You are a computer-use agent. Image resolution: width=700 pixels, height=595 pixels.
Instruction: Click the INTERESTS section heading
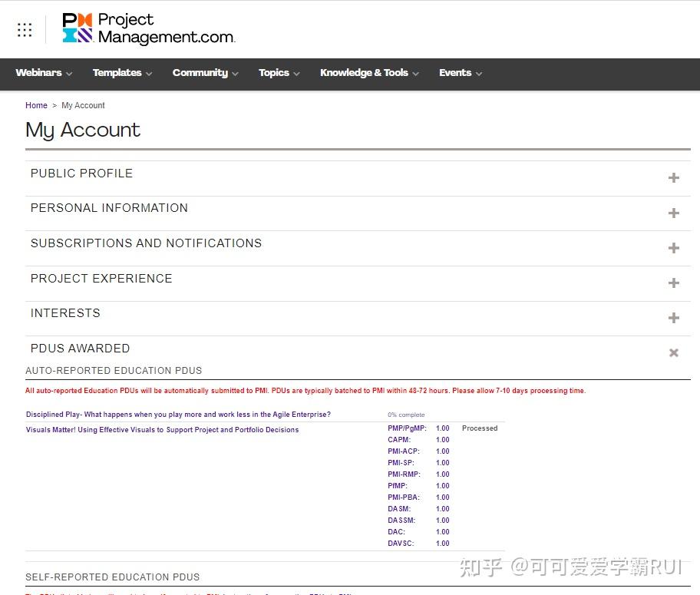tap(65, 313)
